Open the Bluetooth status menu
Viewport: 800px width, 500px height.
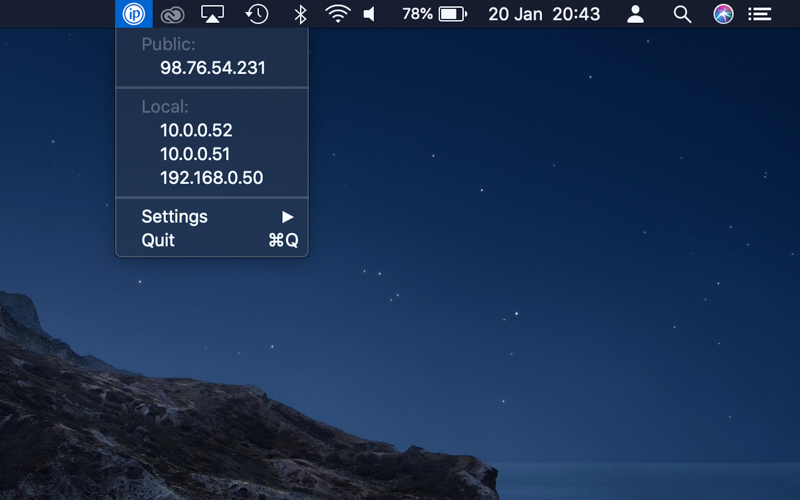click(x=301, y=14)
